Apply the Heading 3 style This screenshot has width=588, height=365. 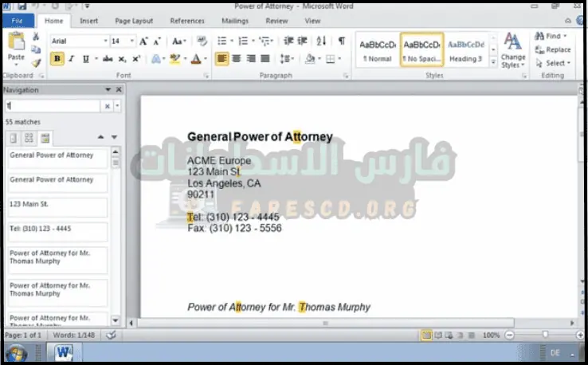pyautogui.click(x=466, y=51)
